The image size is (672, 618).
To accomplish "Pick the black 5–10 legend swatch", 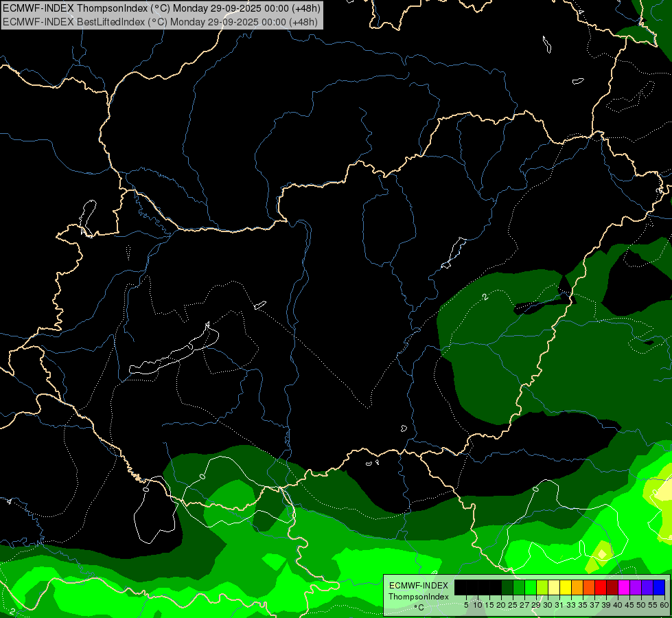I will (x=472, y=587).
